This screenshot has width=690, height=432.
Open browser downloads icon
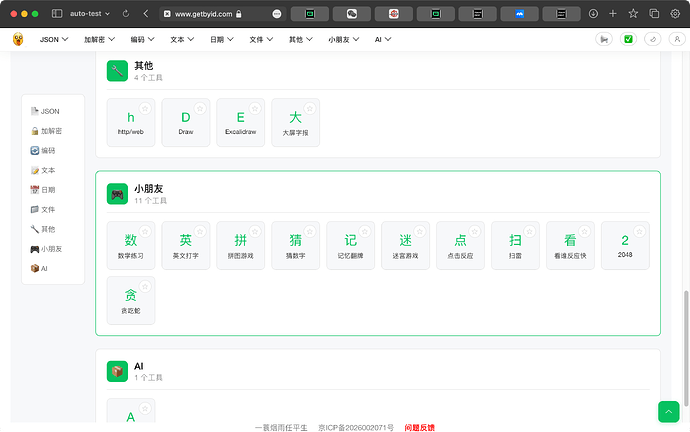(593, 14)
